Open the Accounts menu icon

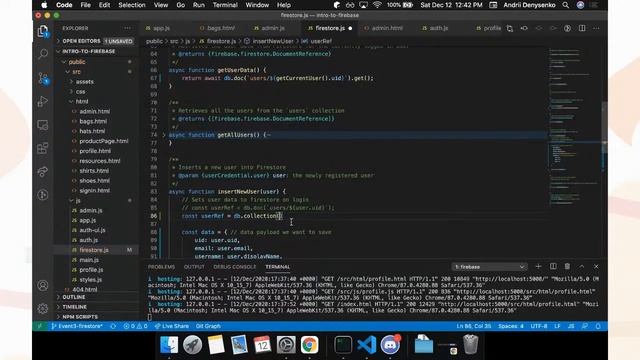[43, 285]
